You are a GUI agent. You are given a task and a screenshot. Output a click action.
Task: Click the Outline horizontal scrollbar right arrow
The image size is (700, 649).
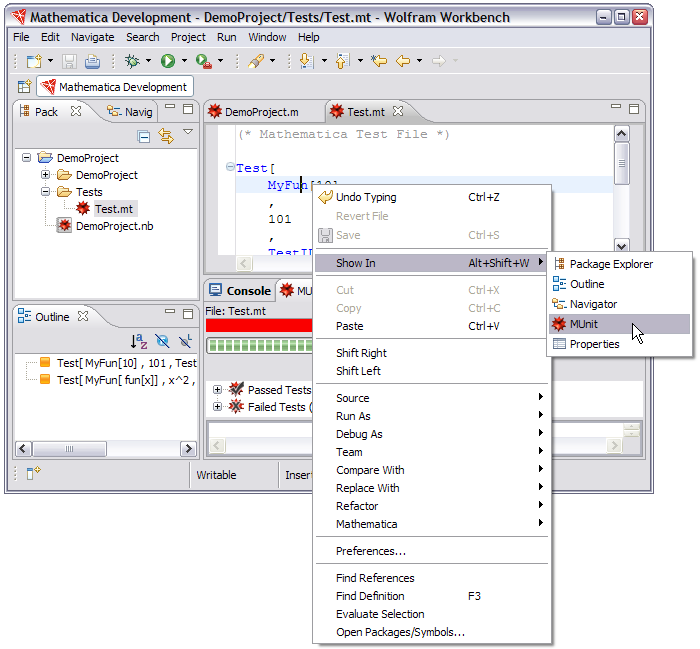coord(188,448)
